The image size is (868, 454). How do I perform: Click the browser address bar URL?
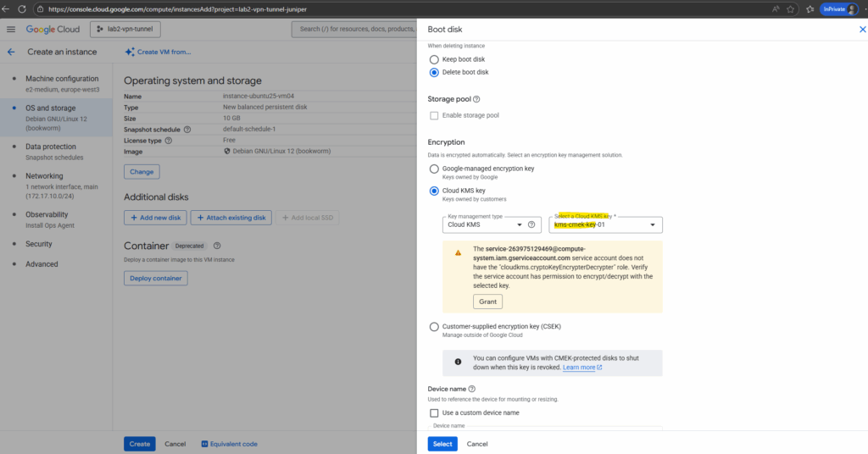click(x=177, y=9)
